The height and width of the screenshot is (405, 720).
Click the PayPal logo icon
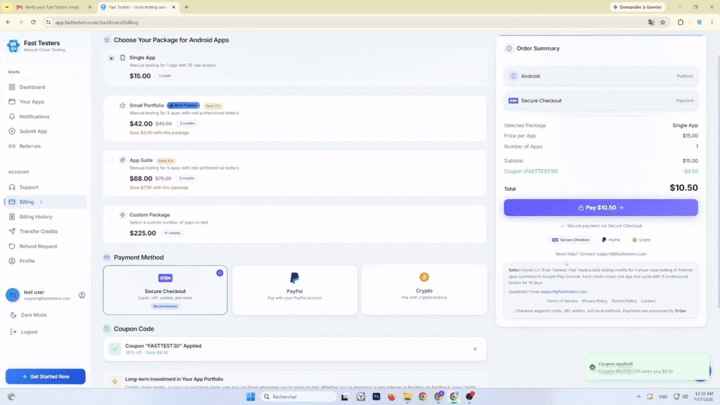point(294,278)
